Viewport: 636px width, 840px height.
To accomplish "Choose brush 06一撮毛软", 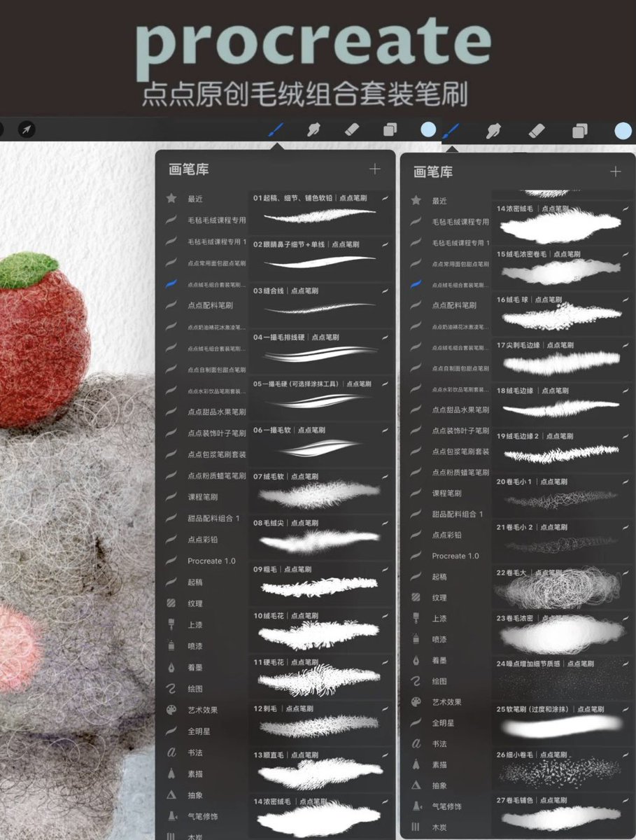I will 322,444.
